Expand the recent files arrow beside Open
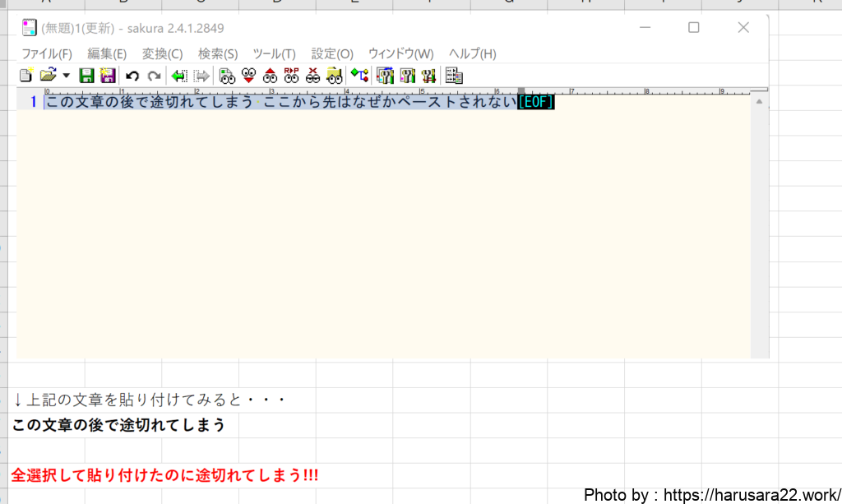This screenshot has width=842, height=504. click(66, 76)
